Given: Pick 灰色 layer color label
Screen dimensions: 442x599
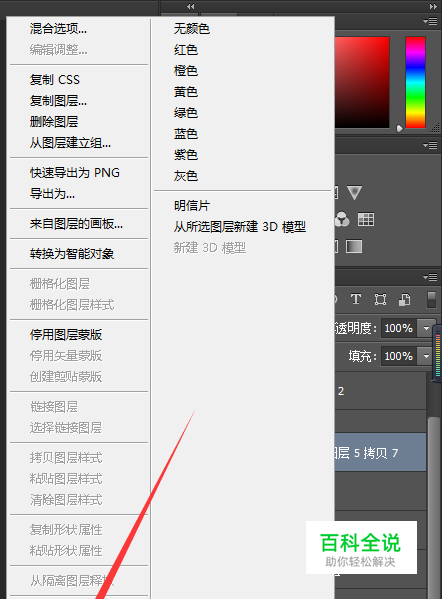Looking at the screenshot, I should click(186, 176).
